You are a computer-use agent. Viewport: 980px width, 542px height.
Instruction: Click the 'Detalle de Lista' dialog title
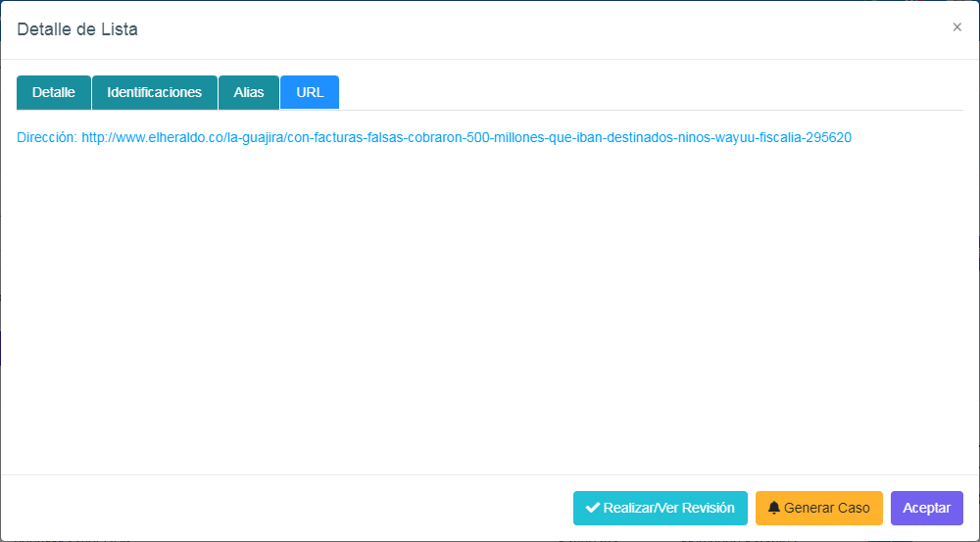click(77, 29)
